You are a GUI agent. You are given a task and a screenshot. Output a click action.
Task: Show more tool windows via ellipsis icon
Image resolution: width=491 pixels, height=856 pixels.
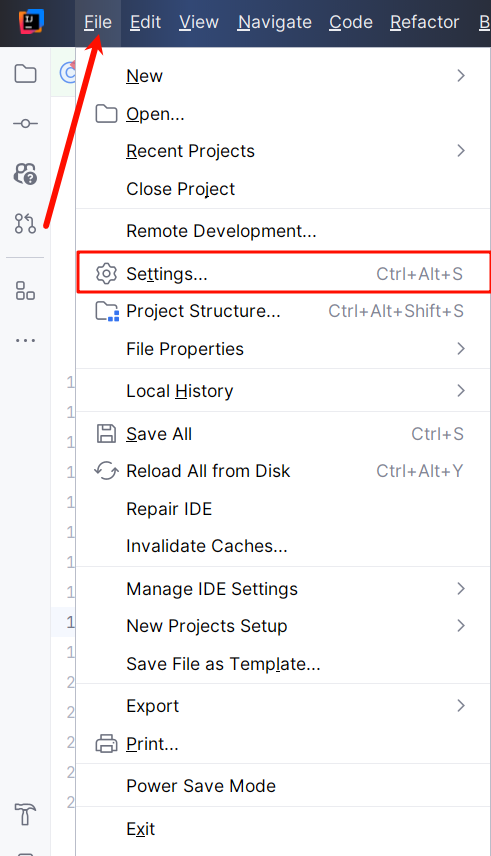coord(25,341)
